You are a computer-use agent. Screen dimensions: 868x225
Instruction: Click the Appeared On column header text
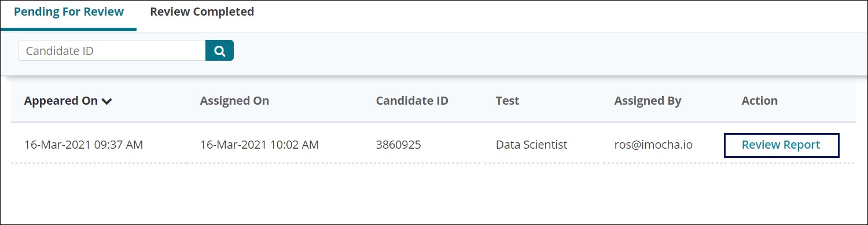(x=61, y=101)
